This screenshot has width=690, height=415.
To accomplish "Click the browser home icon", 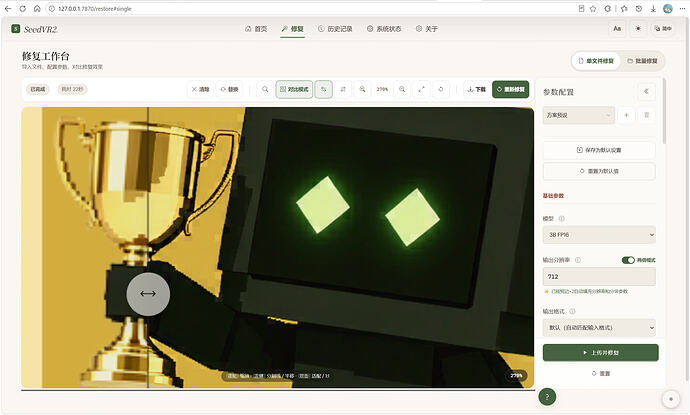I will [37, 8].
